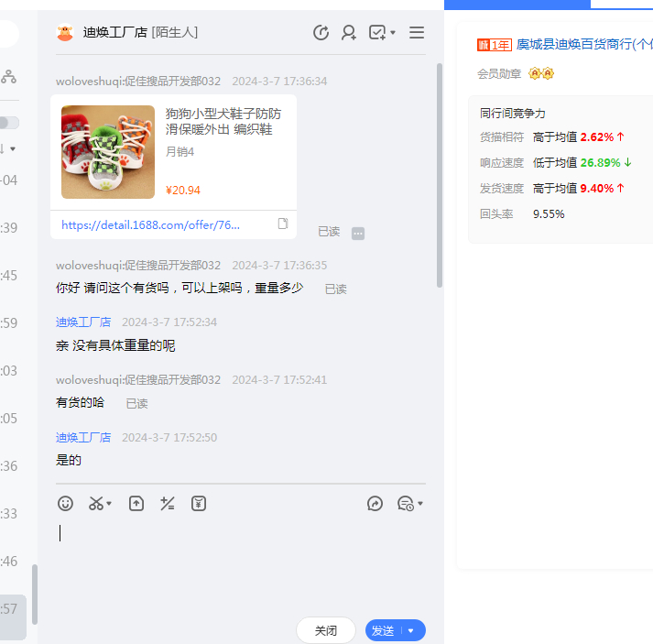Click the 迪焕工厂店 shop avatar icon
This screenshot has height=644, width=653.
tap(64, 32)
